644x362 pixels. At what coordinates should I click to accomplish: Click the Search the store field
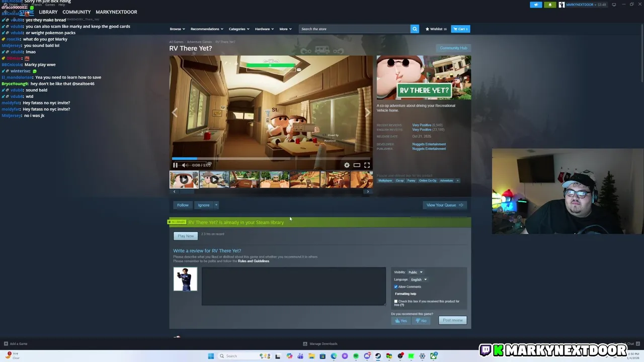[354, 29]
